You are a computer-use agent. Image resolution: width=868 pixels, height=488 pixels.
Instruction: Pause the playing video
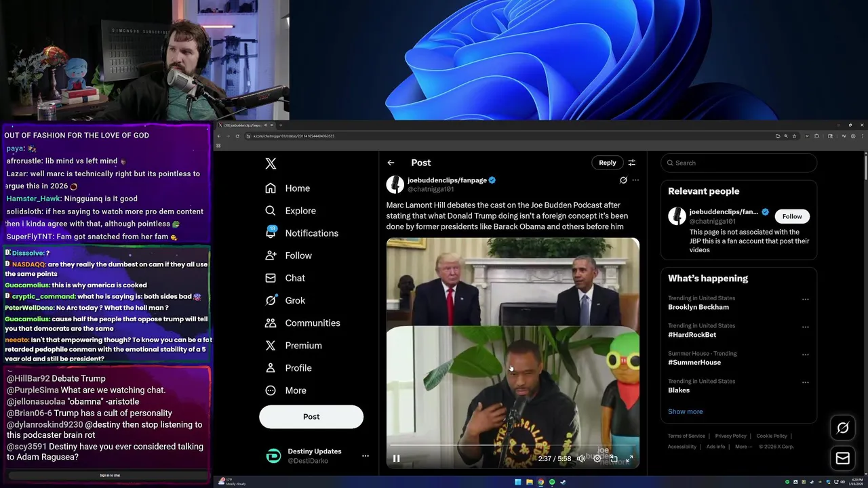point(397,459)
